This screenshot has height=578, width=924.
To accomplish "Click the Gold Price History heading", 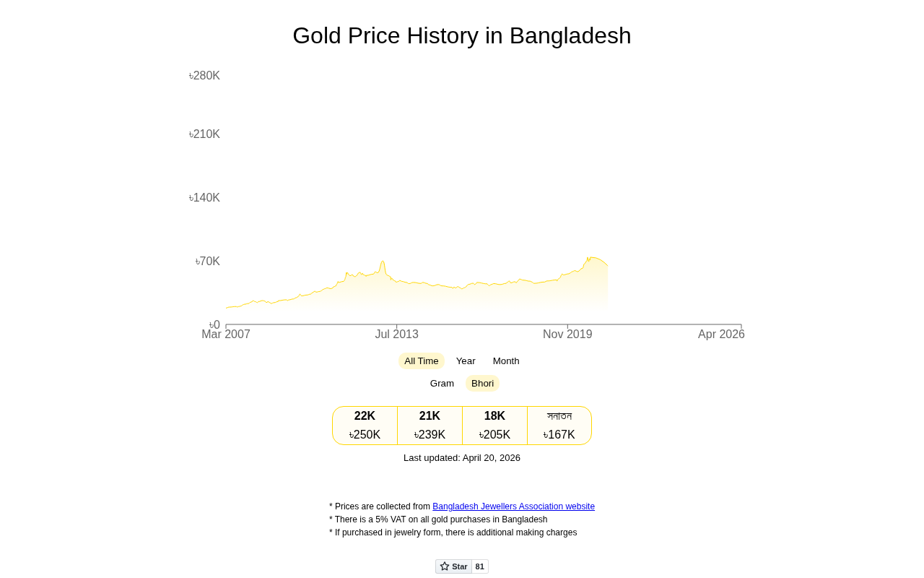I will (462, 36).
